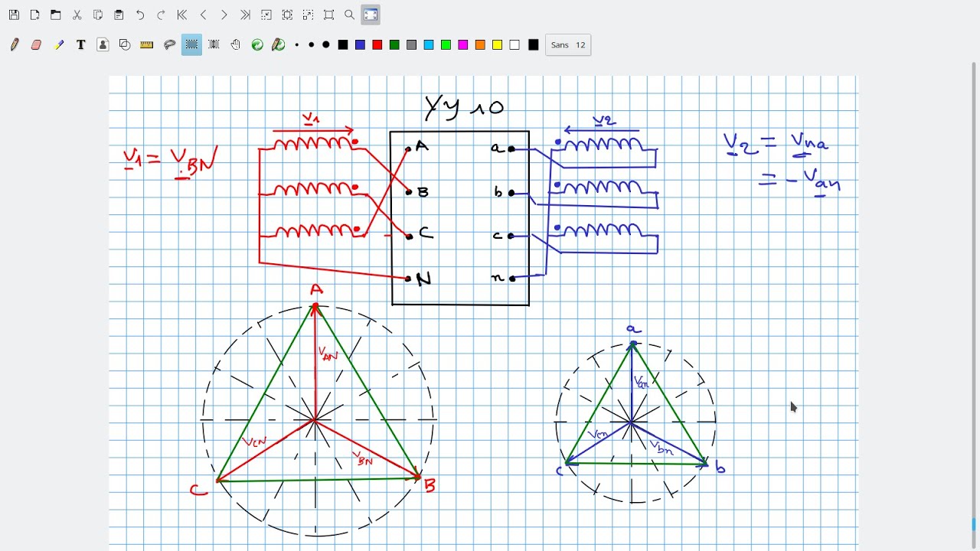Pick the red color swatch
The image size is (980, 551).
coord(377,45)
